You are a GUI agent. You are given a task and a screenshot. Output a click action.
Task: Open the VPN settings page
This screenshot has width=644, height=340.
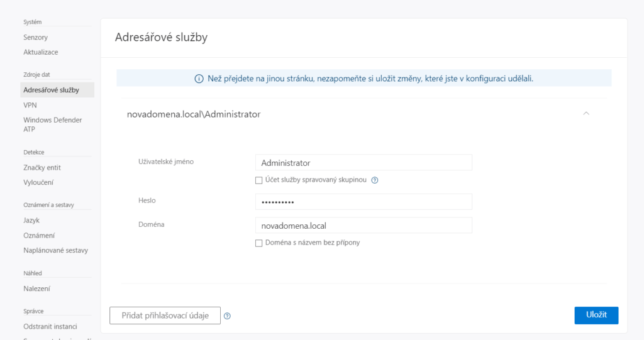[30, 105]
